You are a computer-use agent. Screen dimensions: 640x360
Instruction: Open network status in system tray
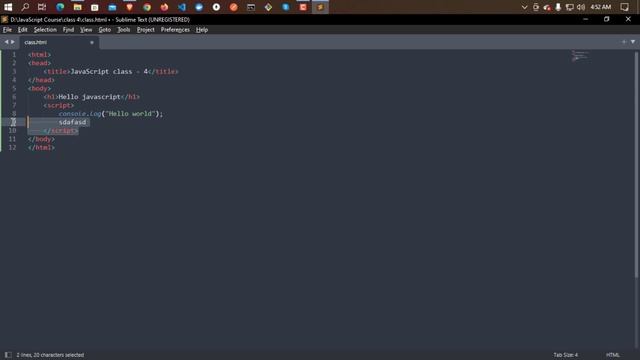click(x=569, y=7)
